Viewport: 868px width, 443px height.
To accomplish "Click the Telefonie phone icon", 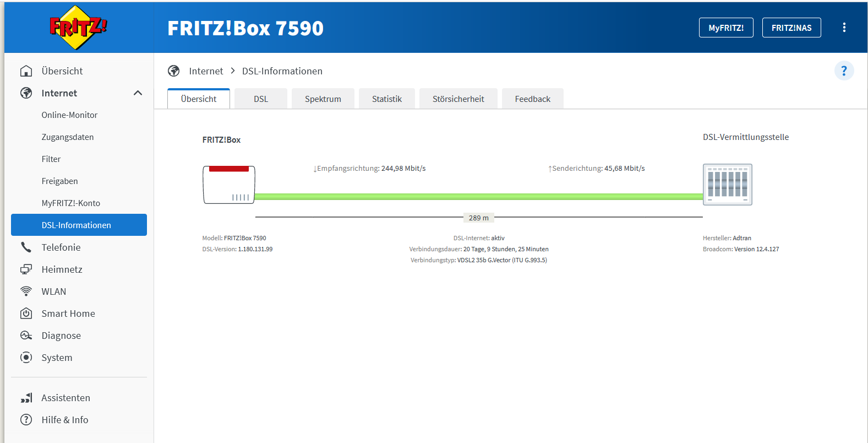I will point(26,247).
